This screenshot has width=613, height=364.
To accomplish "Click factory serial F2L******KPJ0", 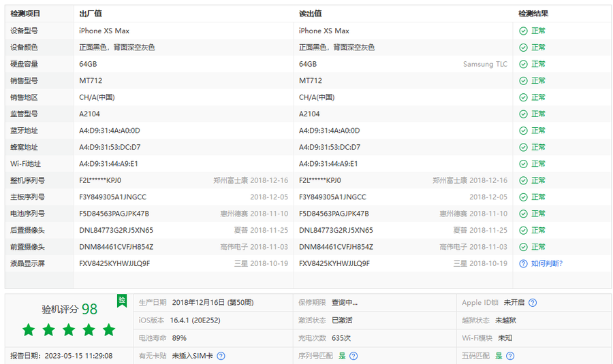I will tap(100, 180).
